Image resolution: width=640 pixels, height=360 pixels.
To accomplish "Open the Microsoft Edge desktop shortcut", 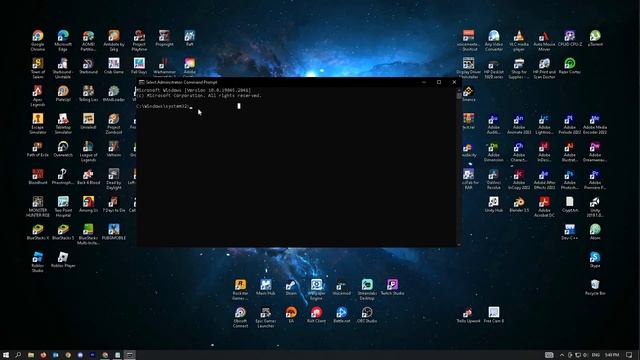I will pos(63,40).
